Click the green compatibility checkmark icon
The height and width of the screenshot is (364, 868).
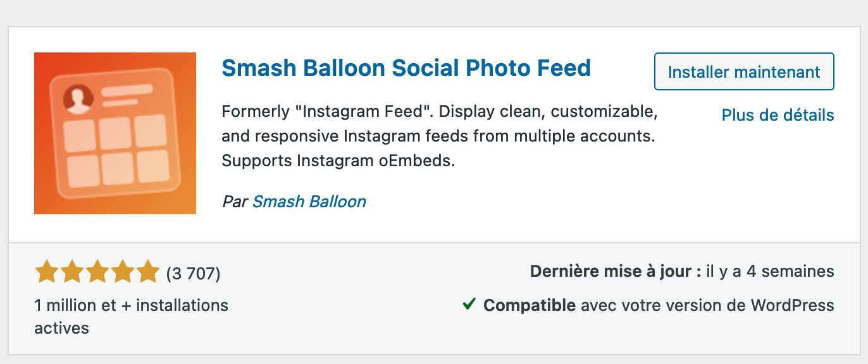pos(469,305)
